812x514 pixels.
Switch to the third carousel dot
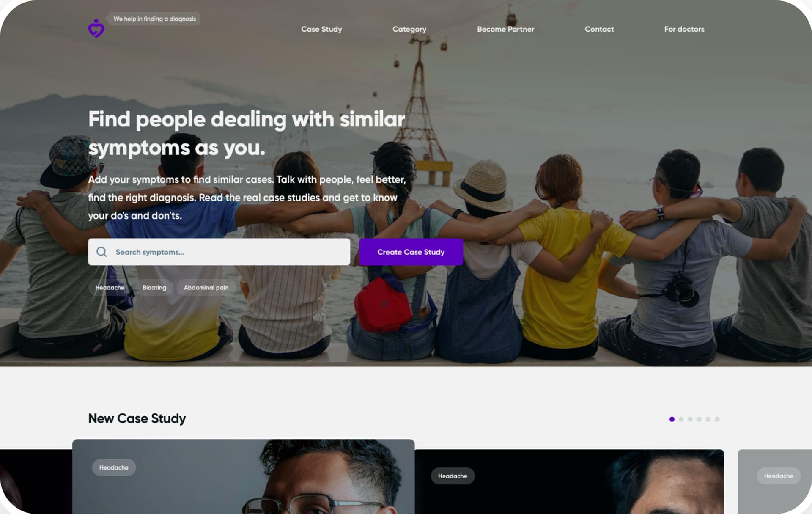coord(690,419)
